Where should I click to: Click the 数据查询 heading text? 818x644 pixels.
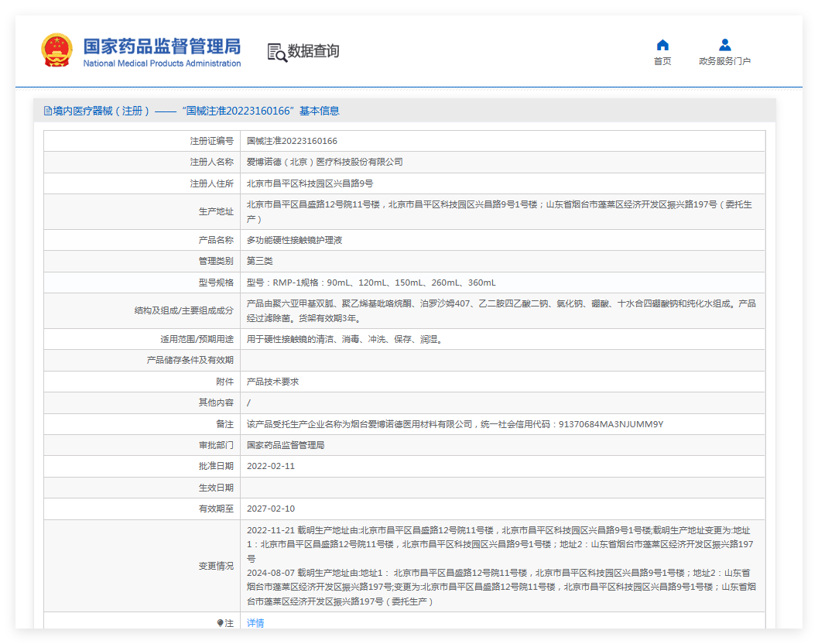(313, 51)
